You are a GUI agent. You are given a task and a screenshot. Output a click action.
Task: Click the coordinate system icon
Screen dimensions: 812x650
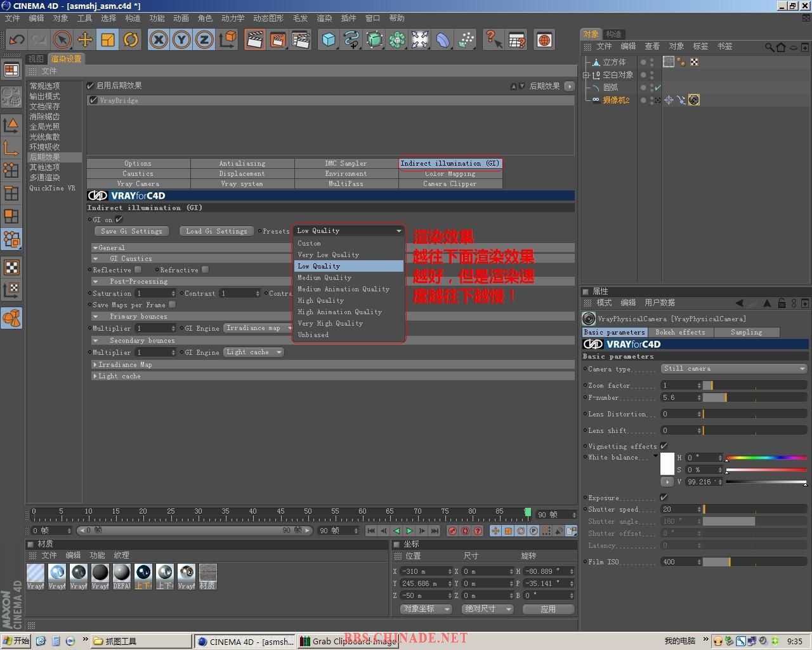pos(227,40)
